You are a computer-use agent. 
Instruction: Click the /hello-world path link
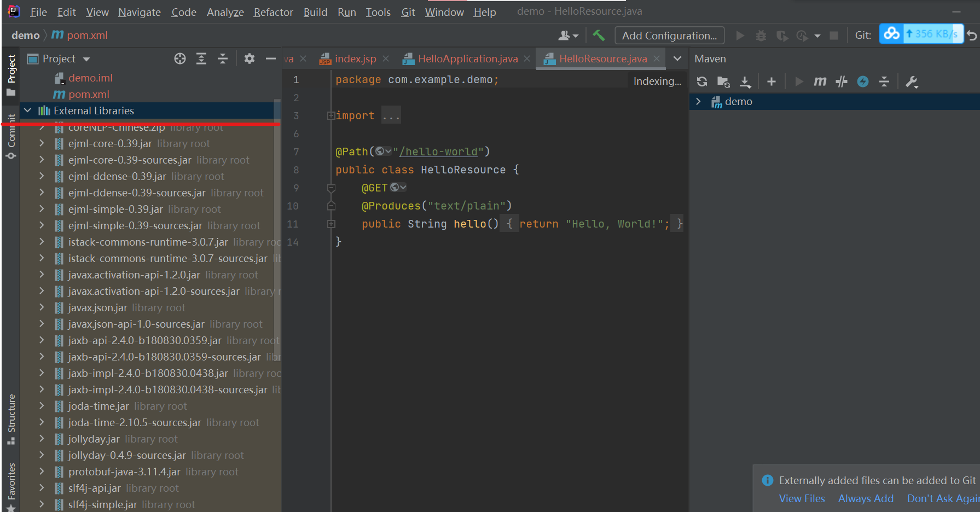point(439,152)
